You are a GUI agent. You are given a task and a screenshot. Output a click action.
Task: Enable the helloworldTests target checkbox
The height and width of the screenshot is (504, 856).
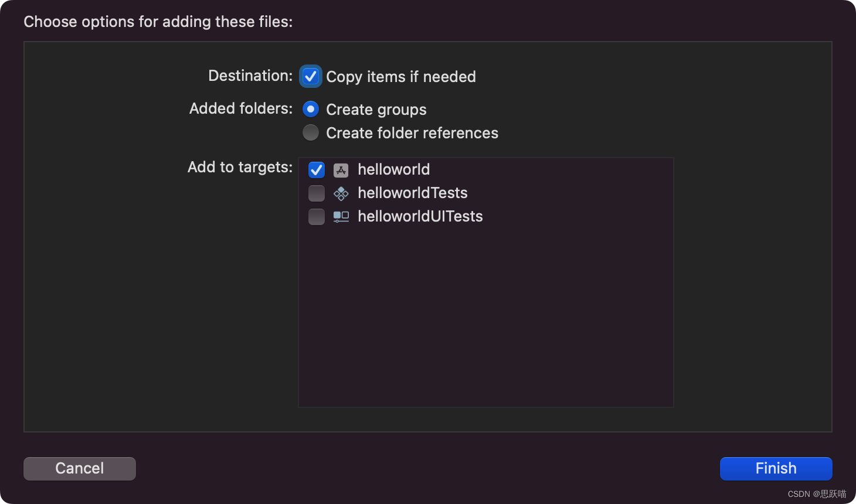[317, 193]
